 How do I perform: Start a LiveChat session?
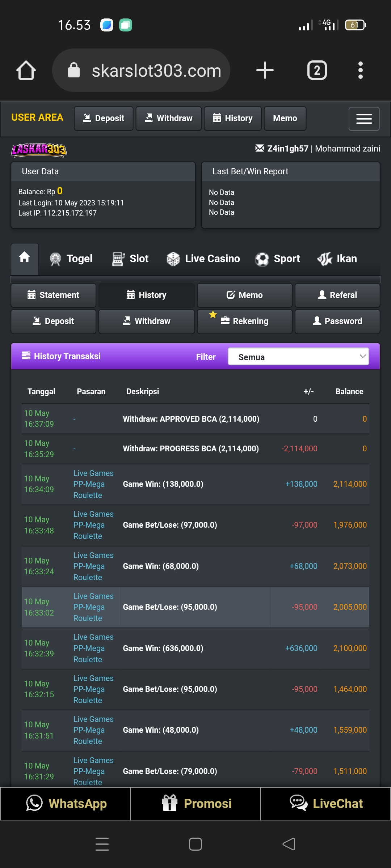[x=326, y=804]
